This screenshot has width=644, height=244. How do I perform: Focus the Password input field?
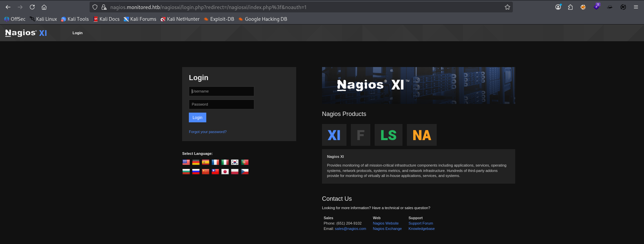(221, 104)
